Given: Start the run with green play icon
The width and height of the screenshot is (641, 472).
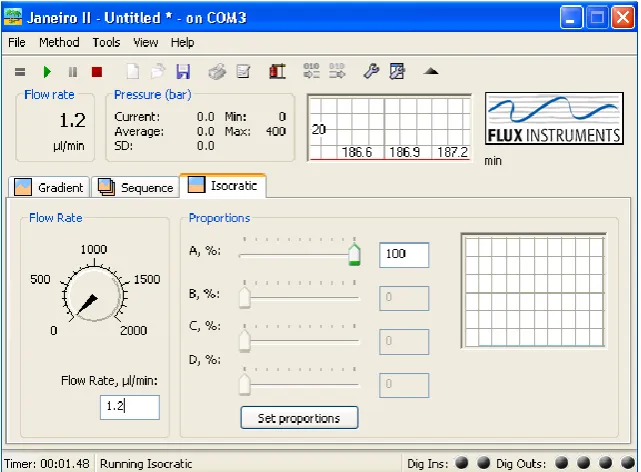Looking at the screenshot, I should pos(47,72).
